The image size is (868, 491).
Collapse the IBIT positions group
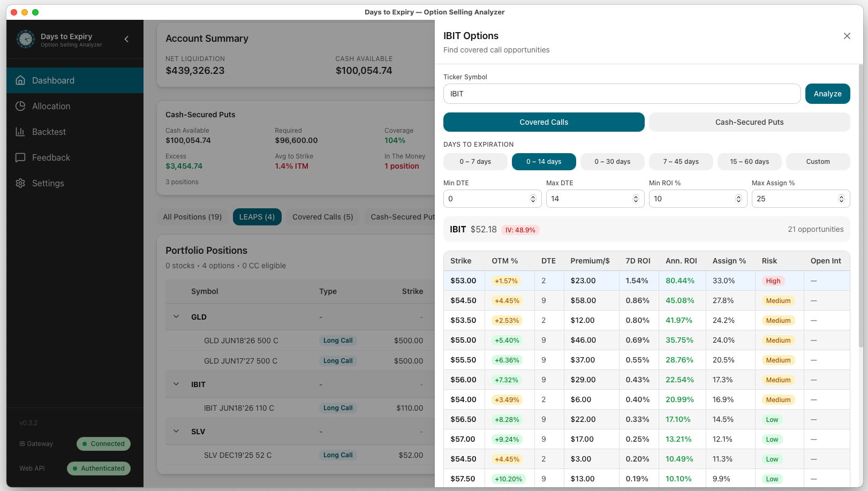[x=176, y=384]
